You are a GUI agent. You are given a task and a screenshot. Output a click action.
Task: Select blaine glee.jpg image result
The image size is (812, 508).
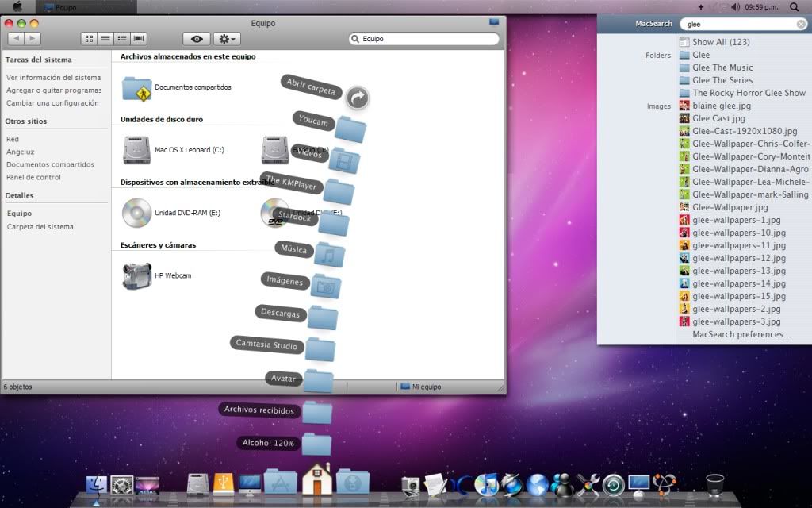(x=722, y=106)
